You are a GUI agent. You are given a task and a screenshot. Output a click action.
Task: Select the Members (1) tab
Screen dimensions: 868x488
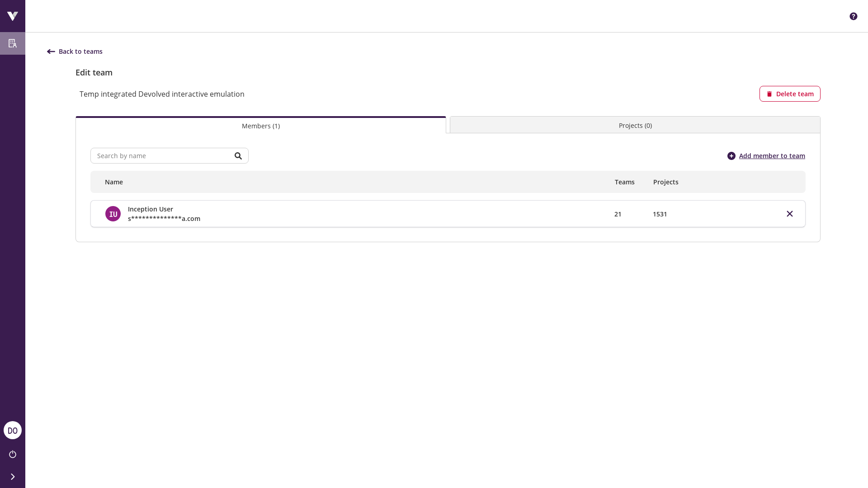click(x=260, y=125)
